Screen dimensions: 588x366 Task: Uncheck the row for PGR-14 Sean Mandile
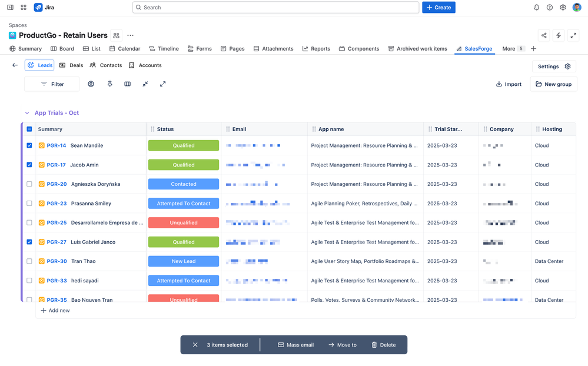click(29, 145)
